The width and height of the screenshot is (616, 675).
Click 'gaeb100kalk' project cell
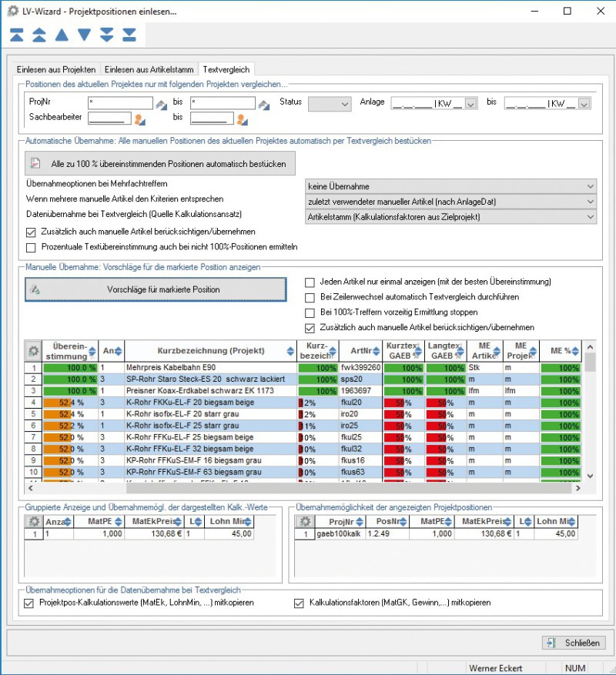(x=340, y=534)
